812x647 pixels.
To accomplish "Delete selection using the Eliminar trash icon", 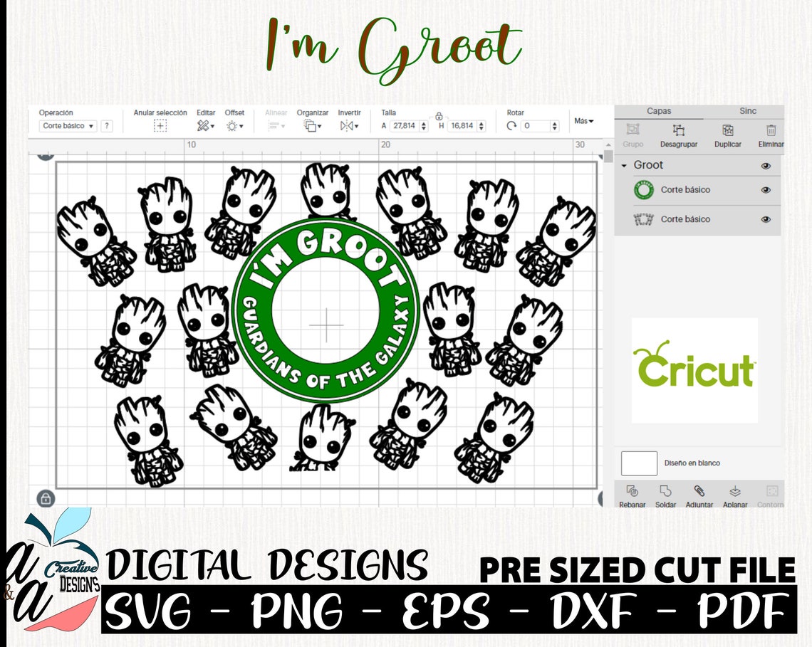I will [x=772, y=132].
